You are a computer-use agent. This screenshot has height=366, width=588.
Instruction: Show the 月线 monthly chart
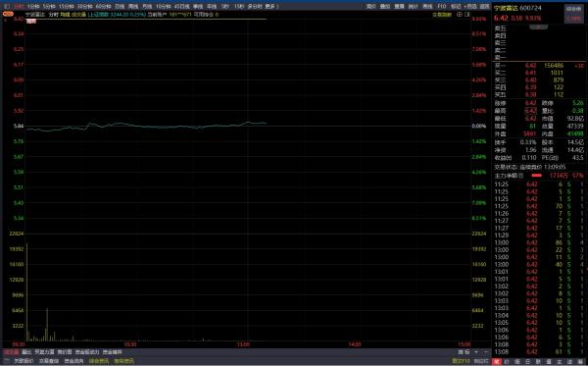[147, 7]
